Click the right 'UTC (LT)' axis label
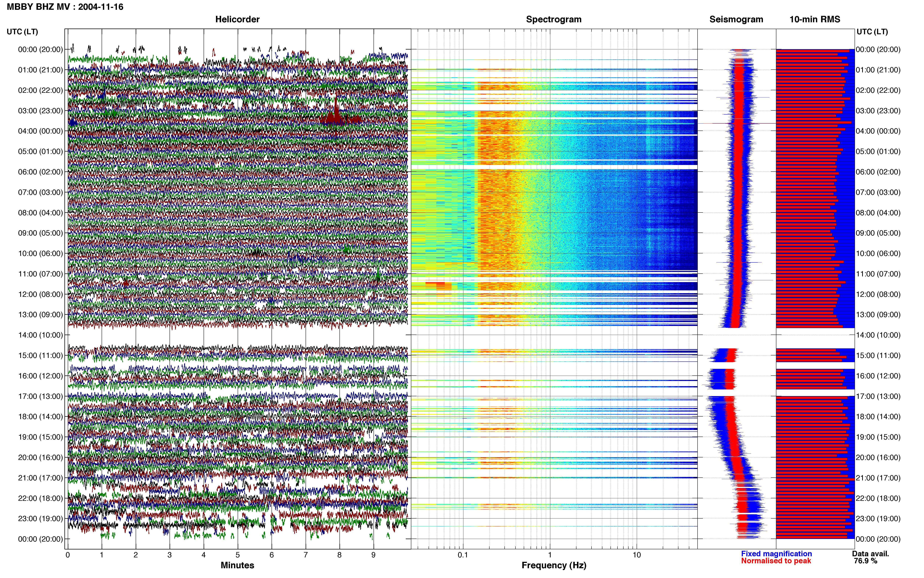Image resolution: width=924 pixels, height=578 pixels. 872,32
